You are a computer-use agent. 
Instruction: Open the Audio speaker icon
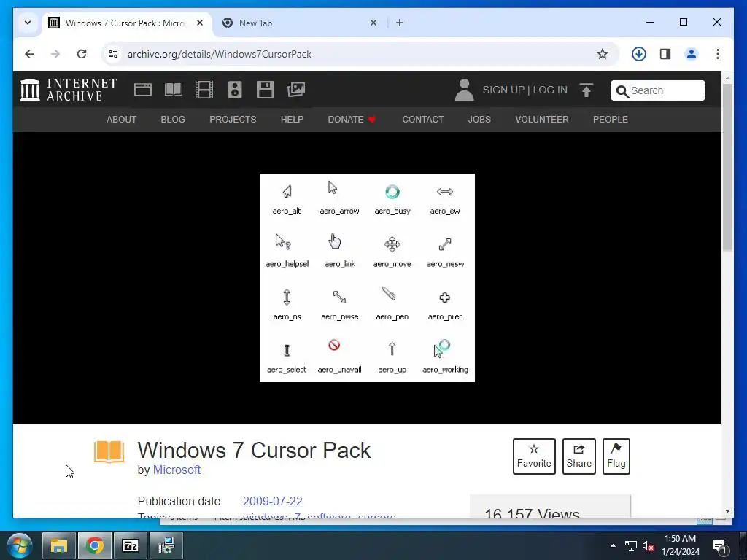point(235,90)
